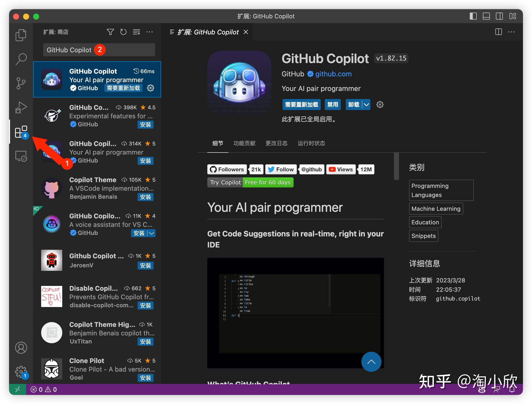Expand install dropdown for voice assistant extension

(x=152, y=233)
